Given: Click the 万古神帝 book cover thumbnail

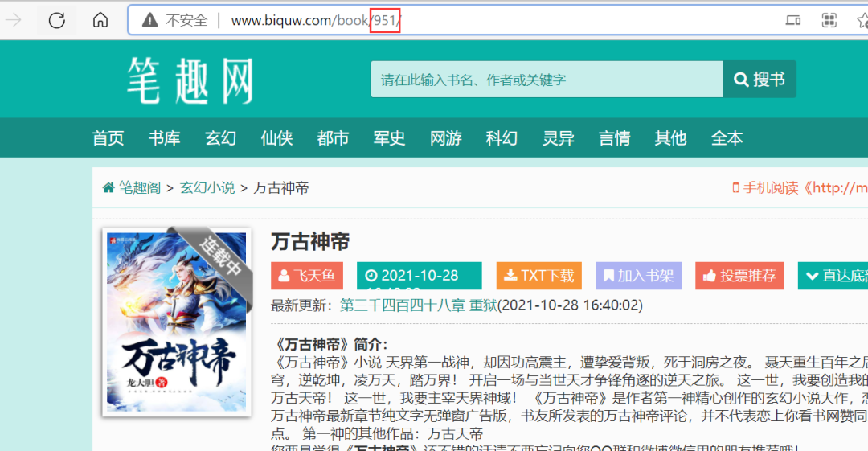Looking at the screenshot, I should coord(177,322).
